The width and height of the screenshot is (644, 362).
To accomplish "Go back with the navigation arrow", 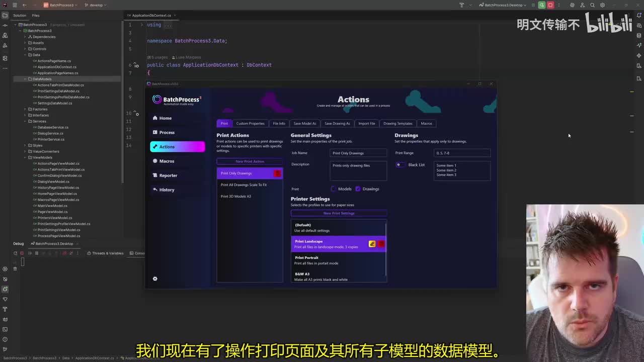I will click(x=24, y=5).
